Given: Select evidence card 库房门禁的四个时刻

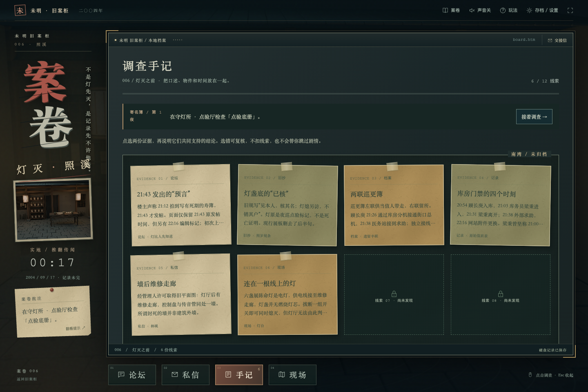Looking at the screenshot, I should click(x=501, y=205).
